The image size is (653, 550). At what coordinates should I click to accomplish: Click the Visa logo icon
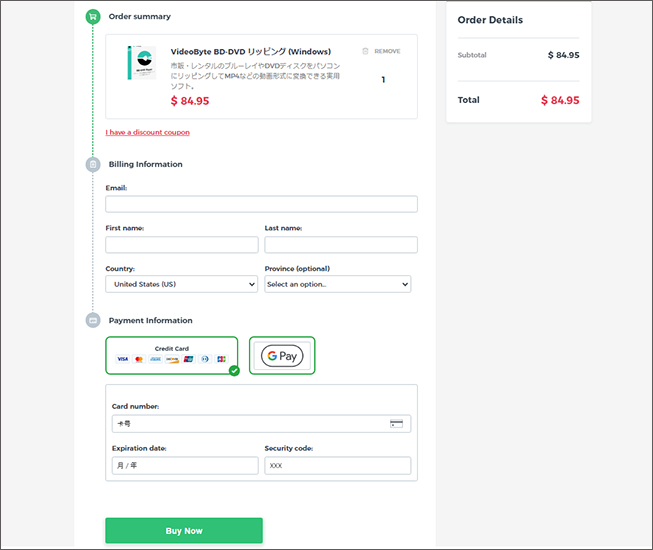[x=122, y=359]
